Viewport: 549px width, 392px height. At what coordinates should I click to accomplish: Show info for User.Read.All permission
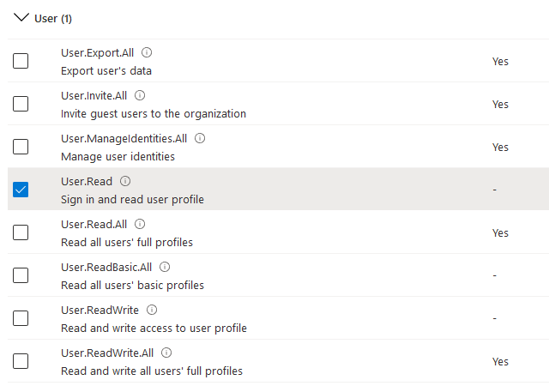[141, 225]
